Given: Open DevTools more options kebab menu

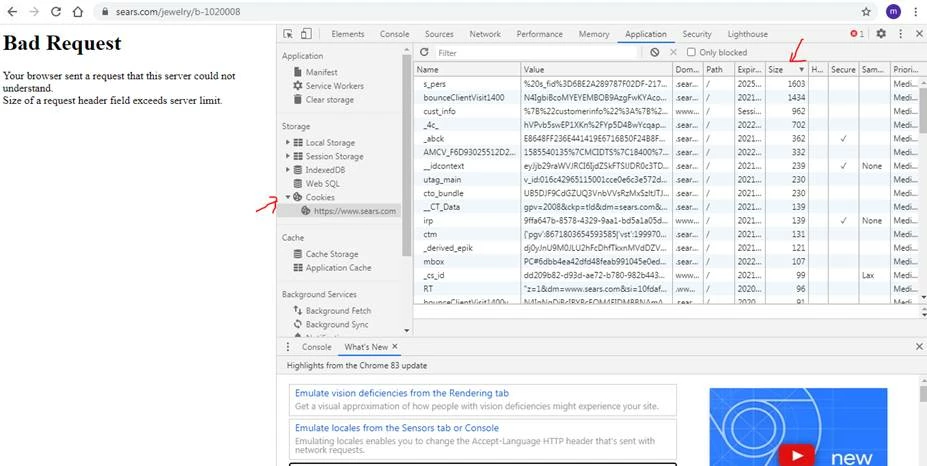Looking at the screenshot, I should tap(900, 34).
